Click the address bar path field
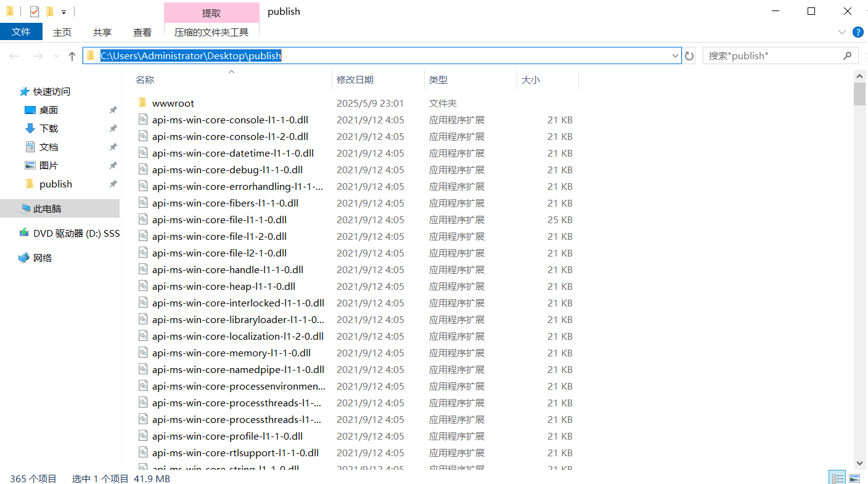 click(x=382, y=55)
